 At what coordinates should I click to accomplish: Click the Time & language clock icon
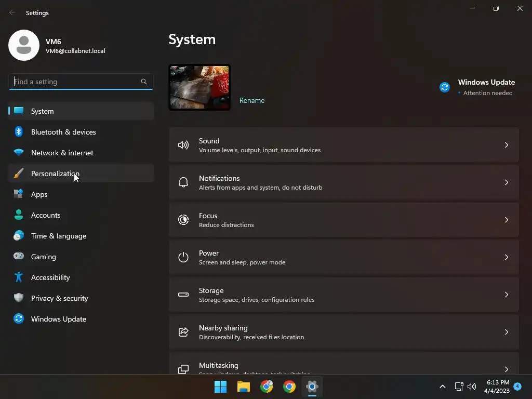coord(19,235)
